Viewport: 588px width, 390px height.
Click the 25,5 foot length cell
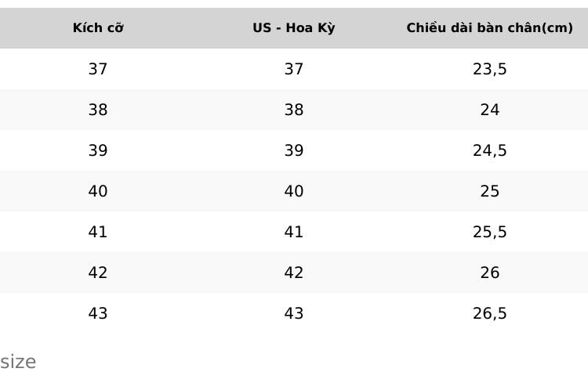pyautogui.click(x=489, y=232)
